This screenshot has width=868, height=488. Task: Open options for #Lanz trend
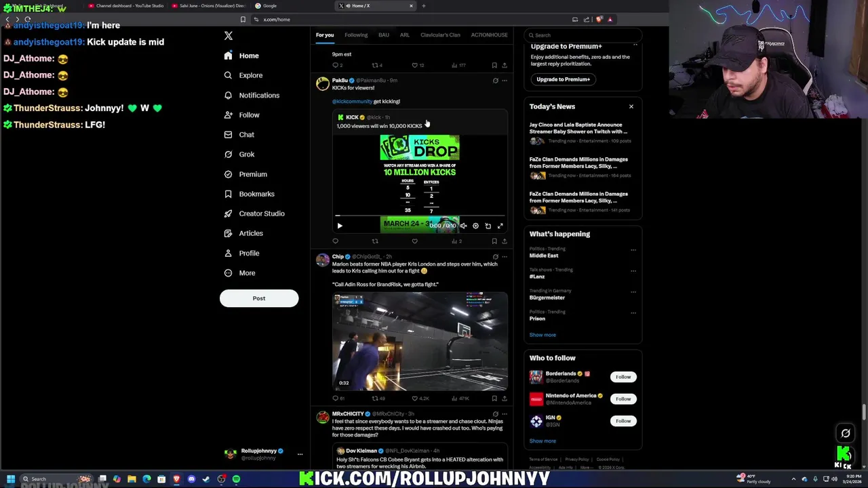point(633,270)
